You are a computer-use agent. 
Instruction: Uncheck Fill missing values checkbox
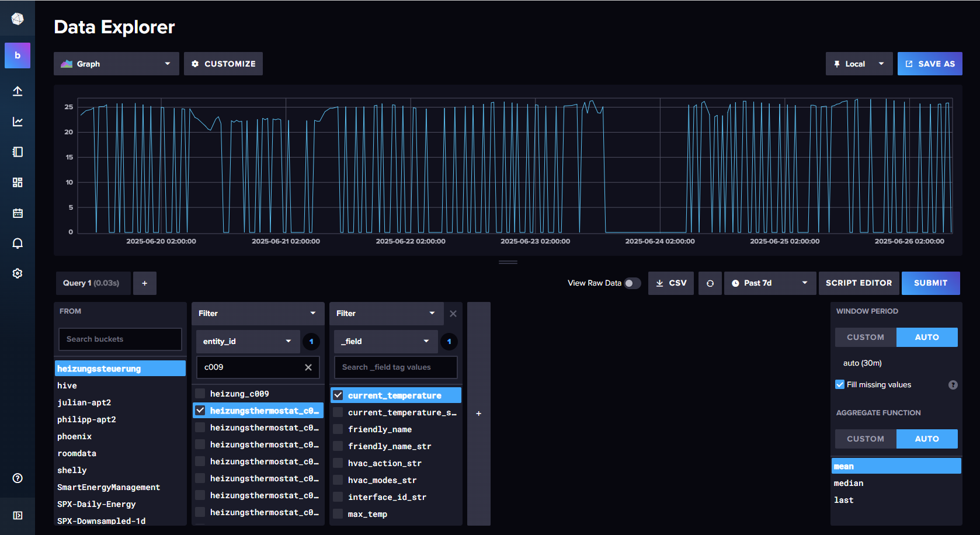tap(840, 384)
